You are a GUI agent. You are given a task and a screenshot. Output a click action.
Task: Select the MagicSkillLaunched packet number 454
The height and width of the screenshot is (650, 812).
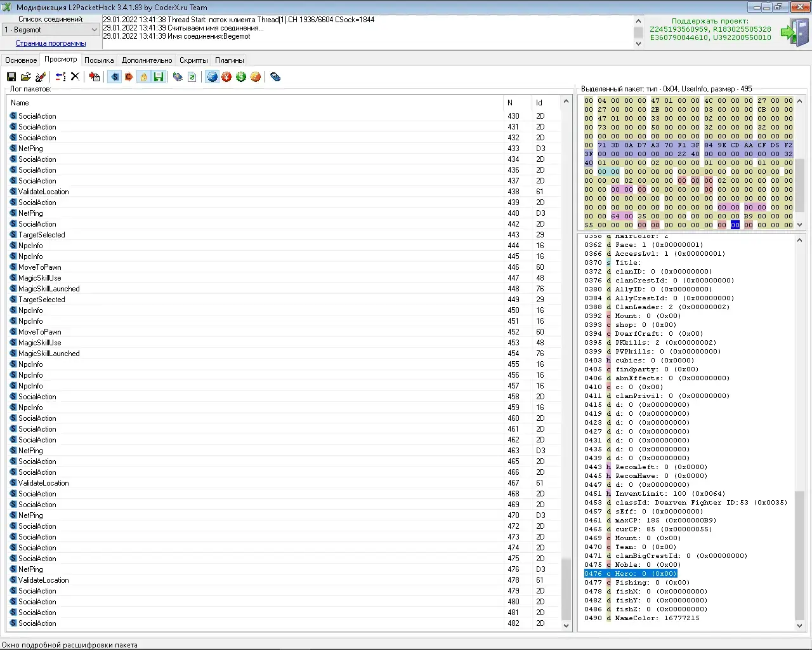(x=284, y=354)
